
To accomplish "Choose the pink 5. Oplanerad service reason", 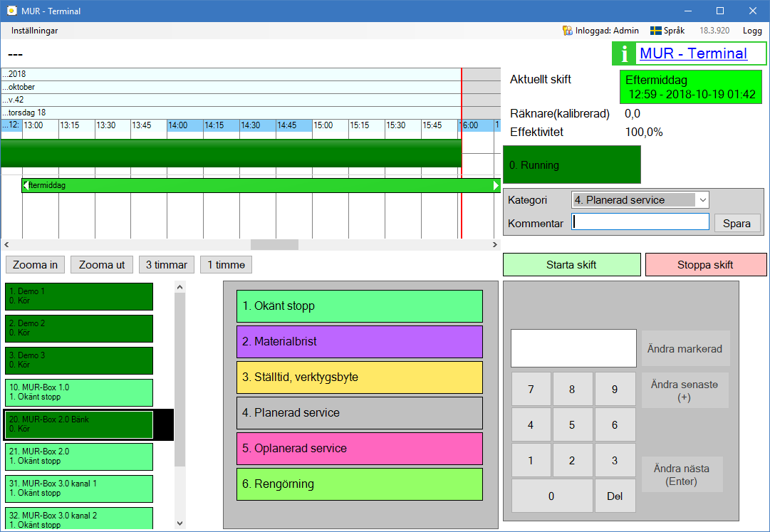I will (359, 449).
